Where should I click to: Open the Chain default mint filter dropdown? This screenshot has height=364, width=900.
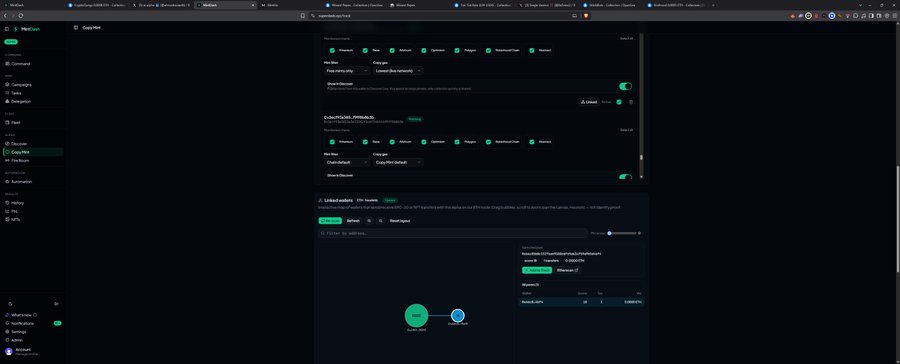(x=347, y=162)
